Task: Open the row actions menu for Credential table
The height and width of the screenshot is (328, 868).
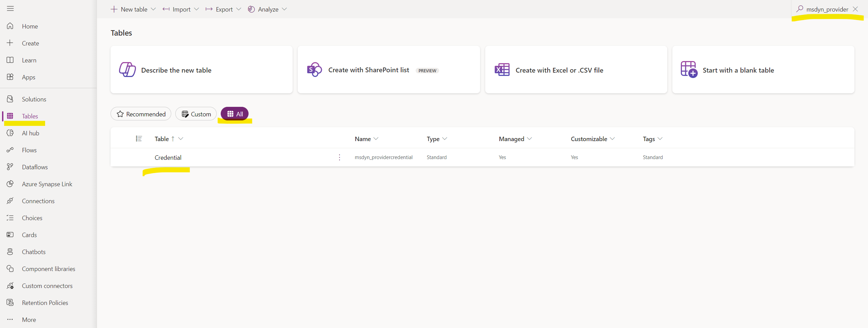Action: pyautogui.click(x=339, y=157)
